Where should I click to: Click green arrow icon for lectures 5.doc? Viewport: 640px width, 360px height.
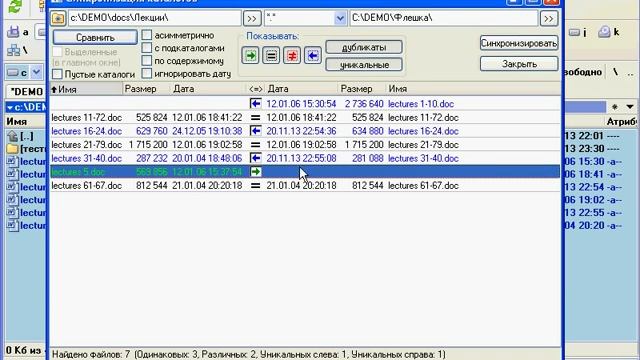256,172
